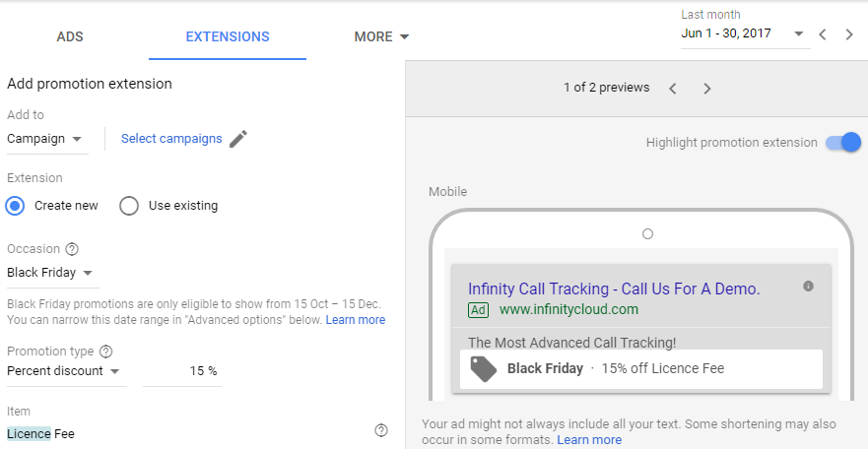Click the ad info icon in preview
The height and width of the screenshot is (449, 868).
(x=808, y=287)
